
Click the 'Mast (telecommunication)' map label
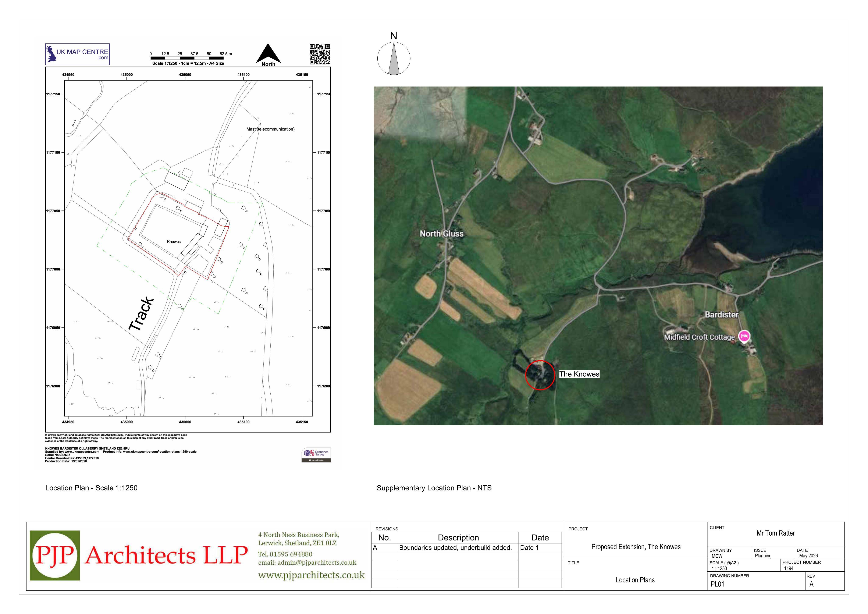pyautogui.click(x=270, y=129)
